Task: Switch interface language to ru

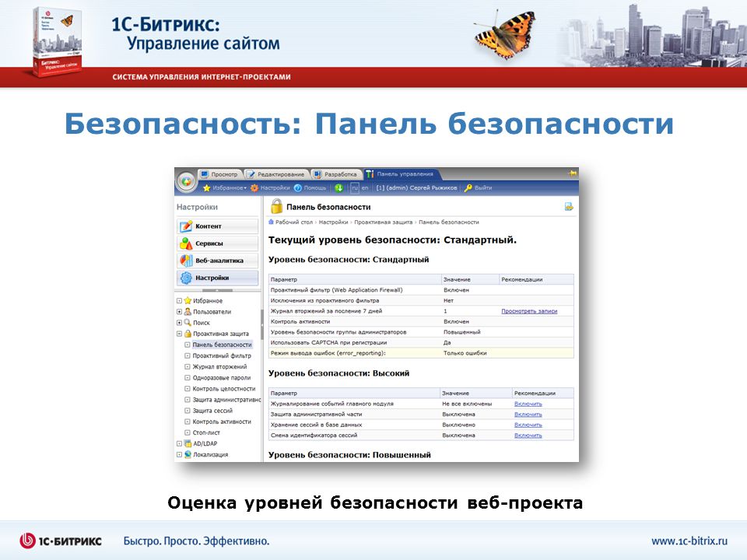Action: point(355,188)
